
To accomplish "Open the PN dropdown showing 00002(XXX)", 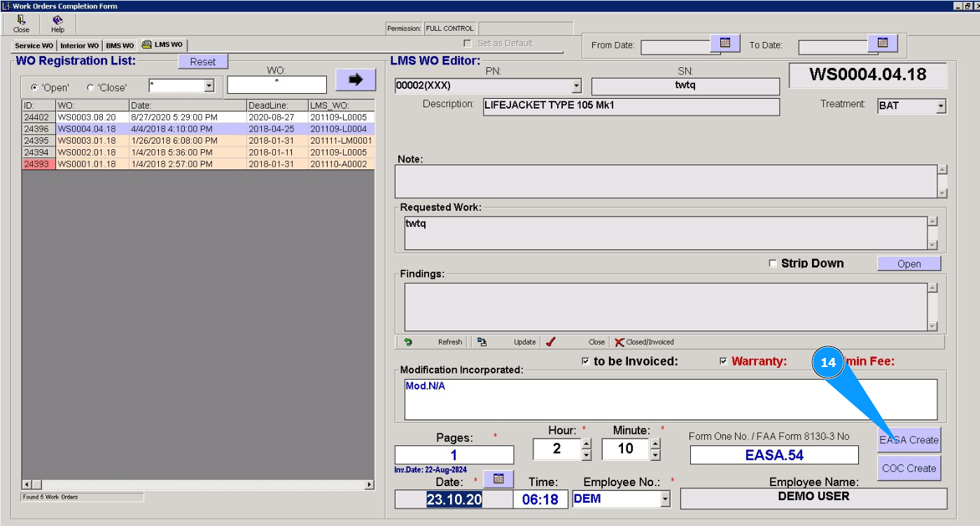I will [577, 86].
